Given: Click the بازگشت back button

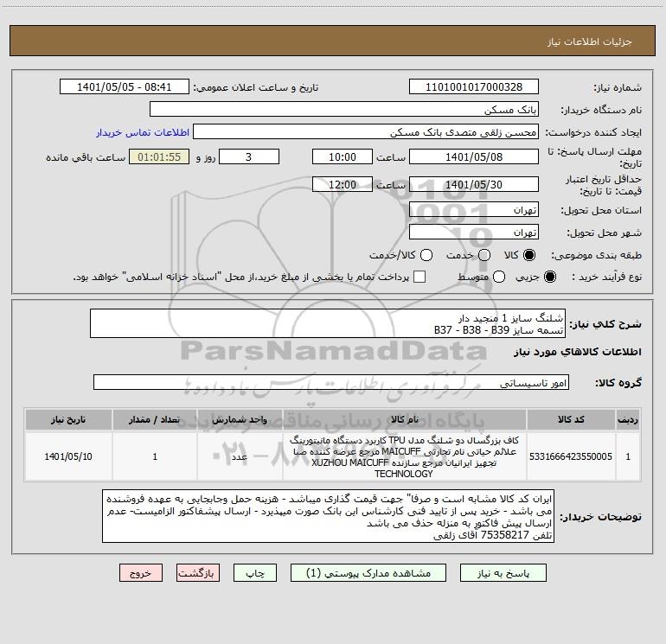Looking at the screenshot, I should [198, 572].
